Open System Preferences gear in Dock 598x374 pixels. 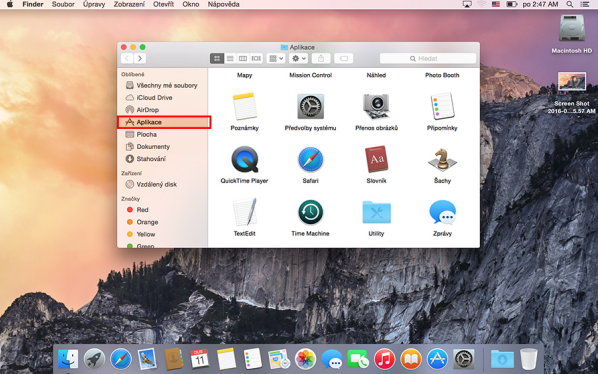tap(463, 359)
